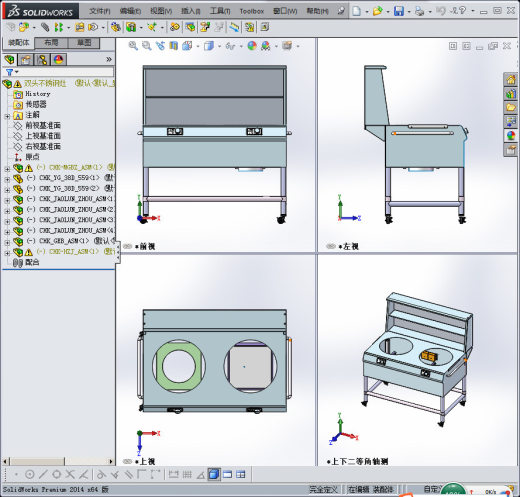
Task: Toggle the link icon beside 前视 view label
Action: coord(128,246)
